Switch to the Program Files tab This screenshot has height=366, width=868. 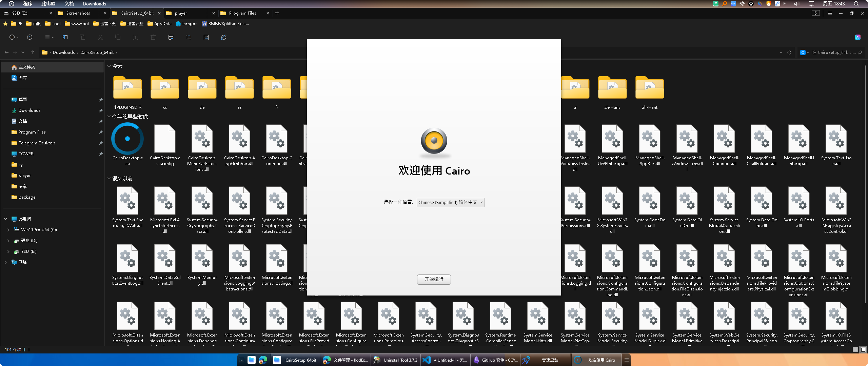pos(242,13)
